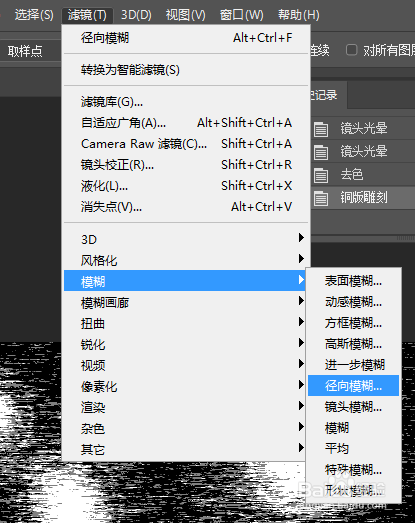Apply last filter 径向模糊 at top of menu
Screen dimensions: 415x523
pos(186,38)
